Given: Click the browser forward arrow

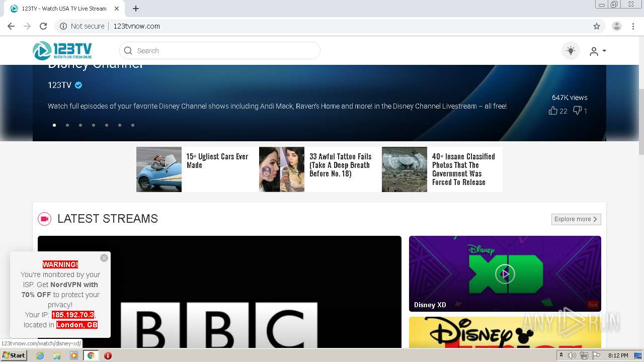Looking at the screenshot, I should pos(27,26).
